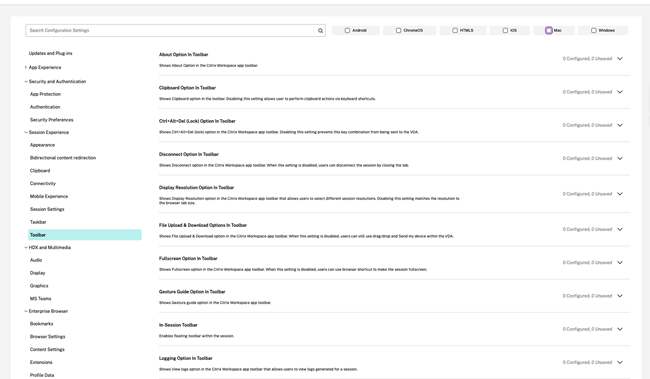
Task: Expand File Upload & Download Options row
Action: (620, 229)
